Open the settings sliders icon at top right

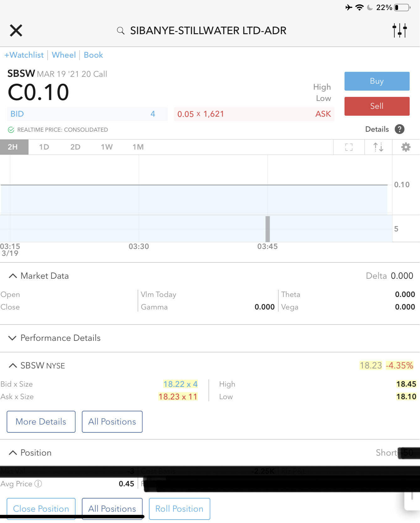click(x=400, y=30)
